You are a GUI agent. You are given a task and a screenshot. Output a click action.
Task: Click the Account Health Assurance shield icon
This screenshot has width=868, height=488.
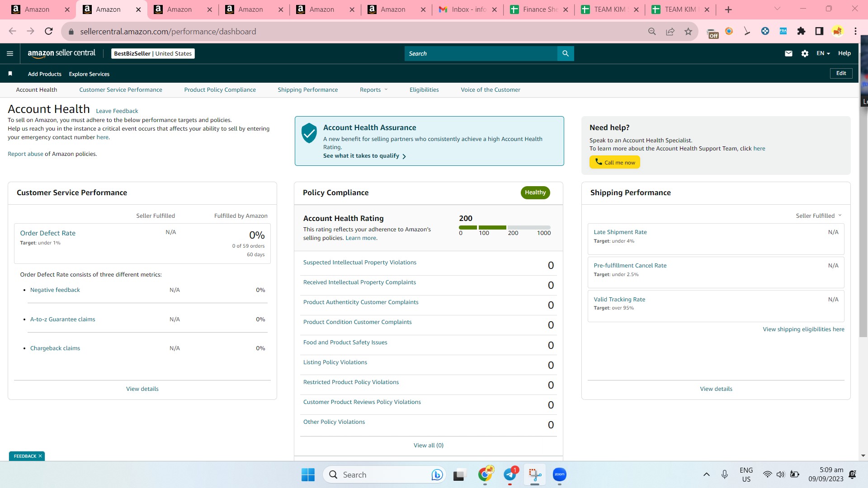(309, 133)
